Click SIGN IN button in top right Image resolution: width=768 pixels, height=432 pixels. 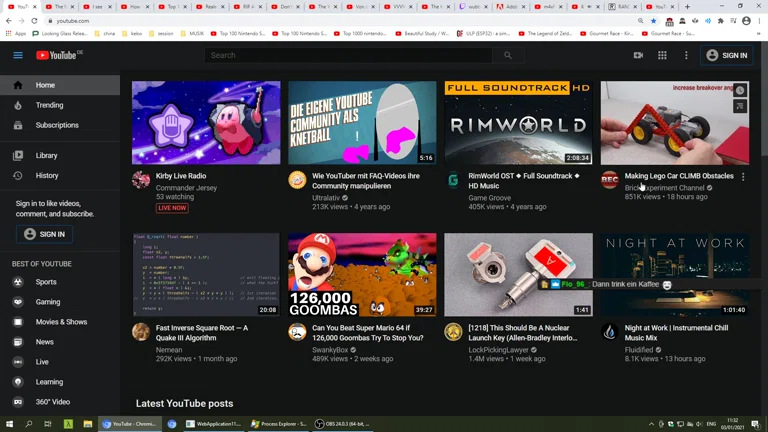tap(727, 55)
